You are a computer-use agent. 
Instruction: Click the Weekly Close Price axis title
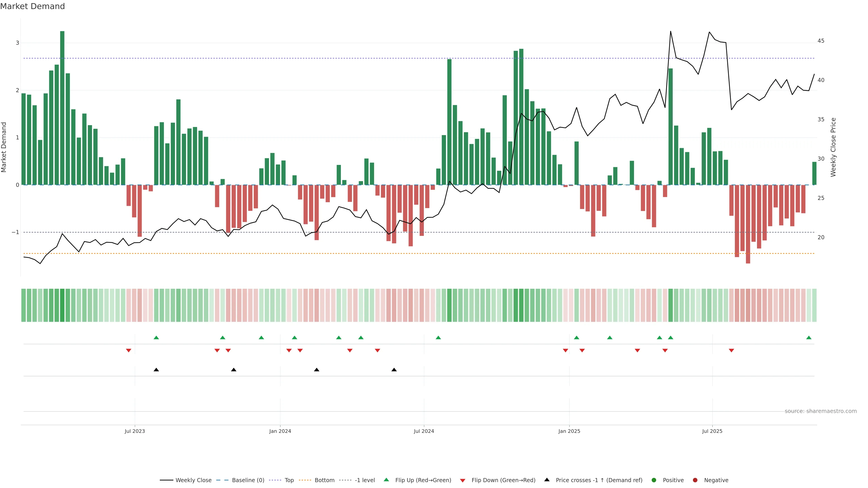[x=833, y=147]
